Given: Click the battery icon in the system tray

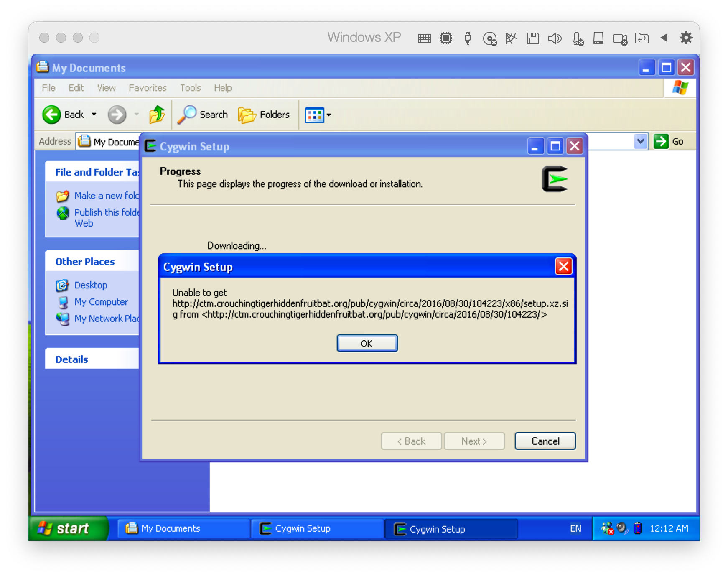Looking at the screenshot, I should (637, 528).
